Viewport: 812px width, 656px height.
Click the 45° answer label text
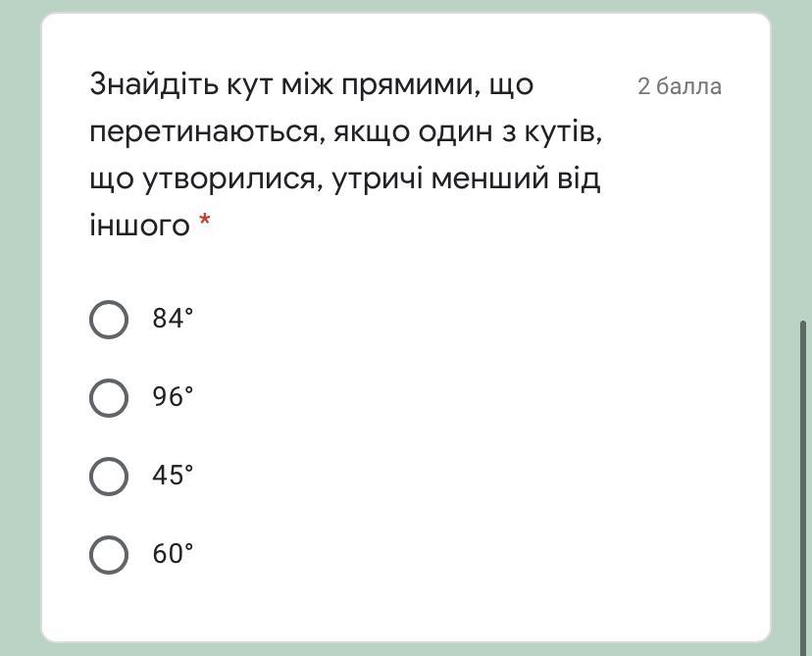pyautogui.click(x=173, y=475)
